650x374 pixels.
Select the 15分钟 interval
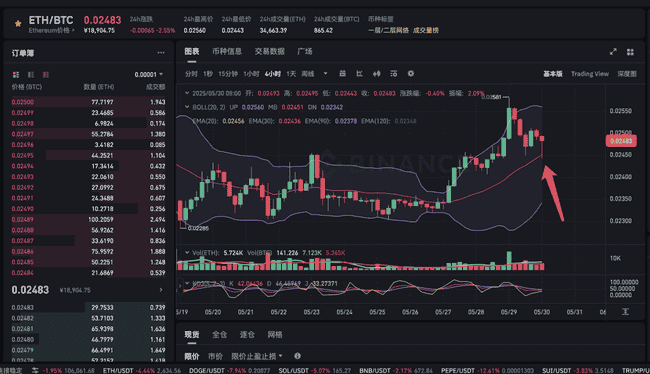(x=228, y=74)
